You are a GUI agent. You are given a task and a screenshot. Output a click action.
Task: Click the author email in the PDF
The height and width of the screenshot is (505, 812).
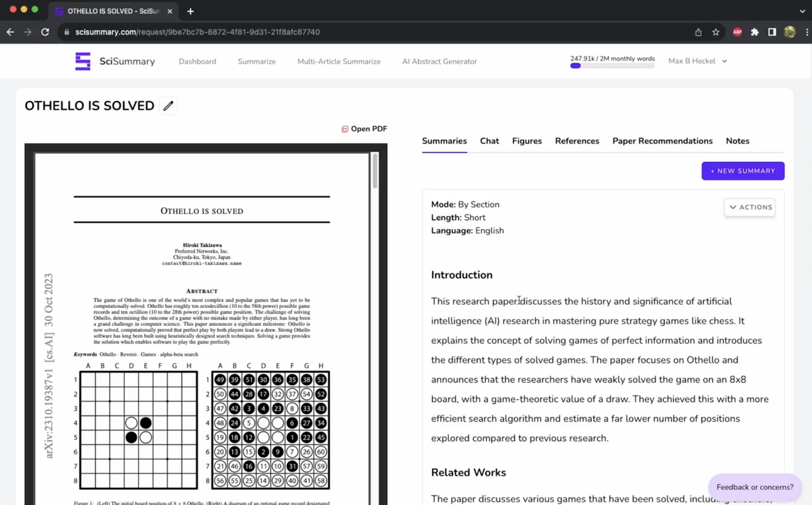(x=202, y=263)
